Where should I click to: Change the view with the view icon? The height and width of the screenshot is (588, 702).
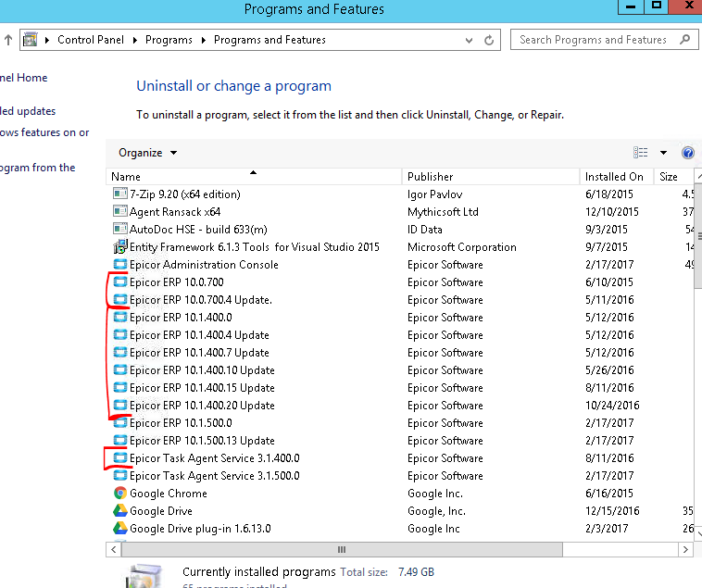(x=640, y=153)
